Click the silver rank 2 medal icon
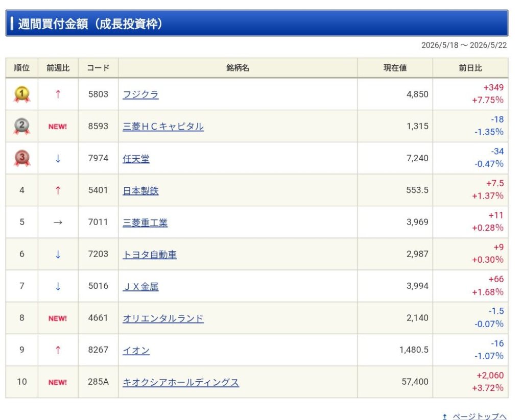This screenshot has height=420, width=523. click(x=21, y=127)
